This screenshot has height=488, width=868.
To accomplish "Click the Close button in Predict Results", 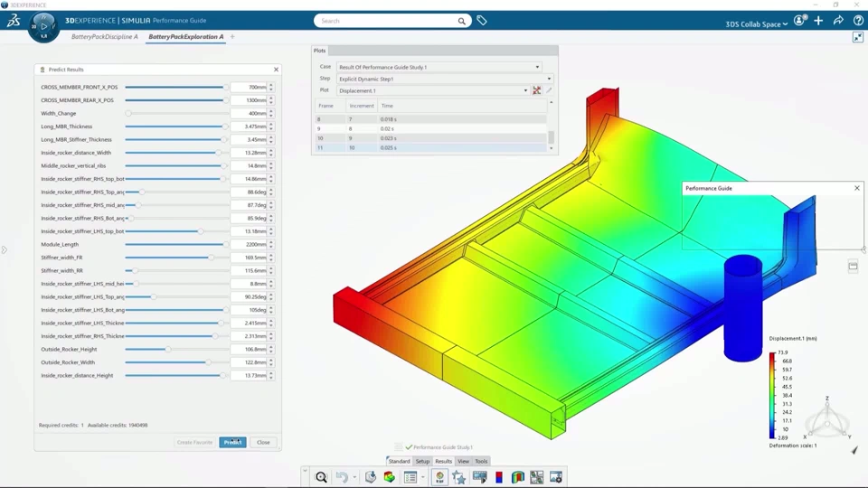I will pyautogui.click(x=263, y=442).
